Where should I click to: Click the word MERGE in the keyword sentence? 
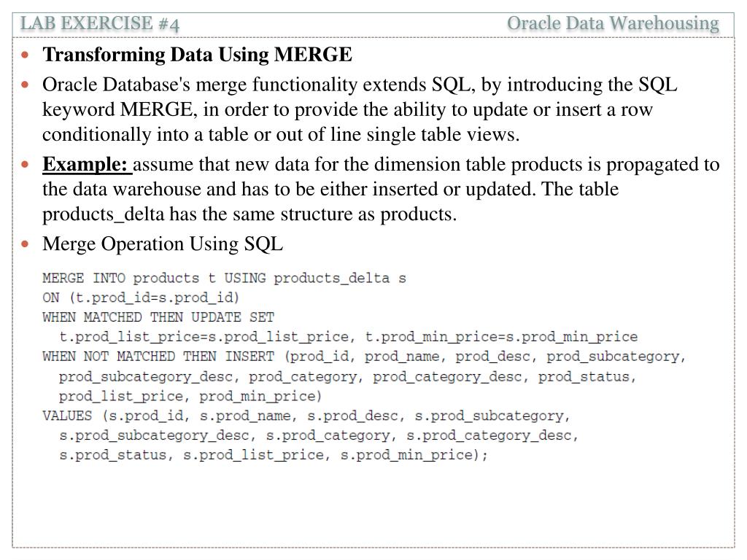pos(156,109)
